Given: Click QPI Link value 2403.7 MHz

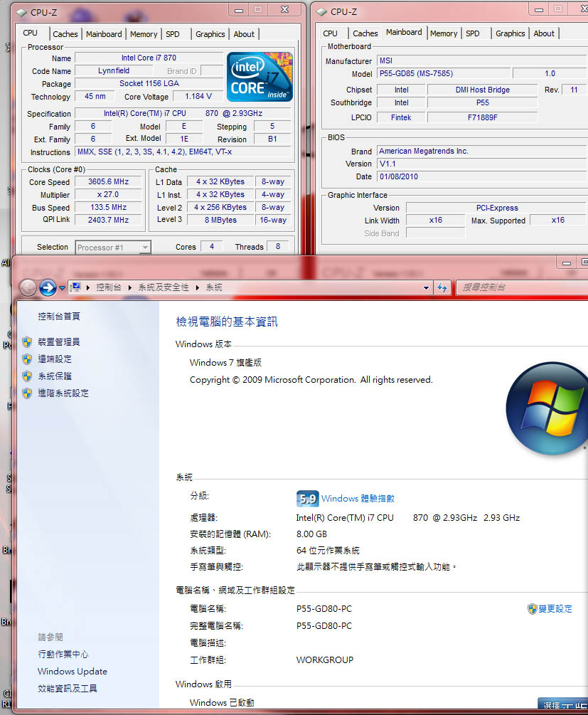Looking at the screenshot, I should click(x=109, y=220).
